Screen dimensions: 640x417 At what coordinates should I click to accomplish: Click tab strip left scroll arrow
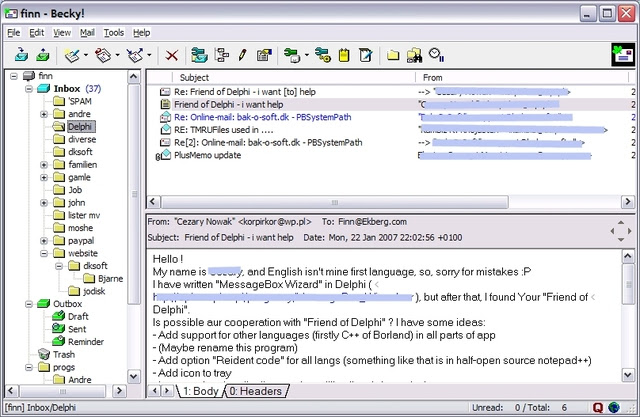[x=154, y=390]
